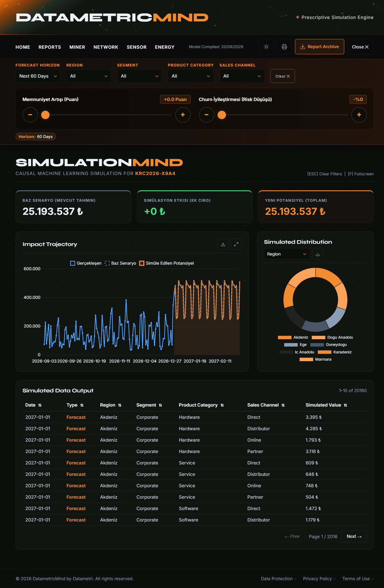Open the Region filter dropdown

click(89, 76)
